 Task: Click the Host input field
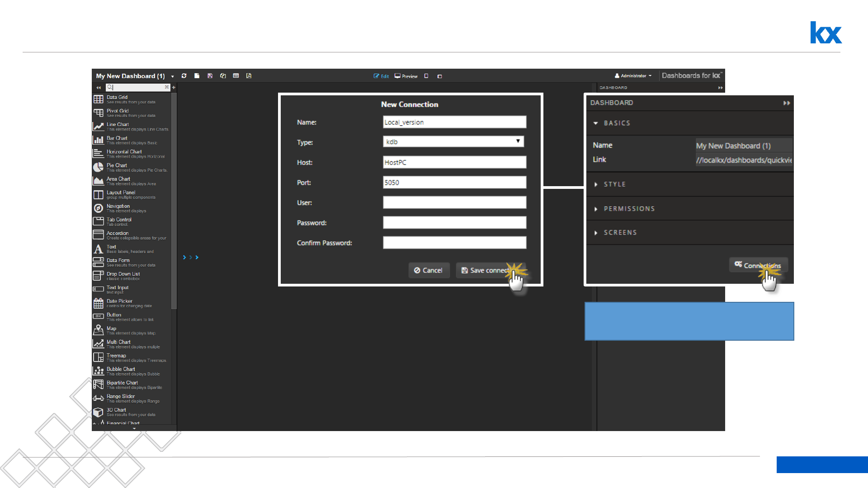tap(454, 162)
